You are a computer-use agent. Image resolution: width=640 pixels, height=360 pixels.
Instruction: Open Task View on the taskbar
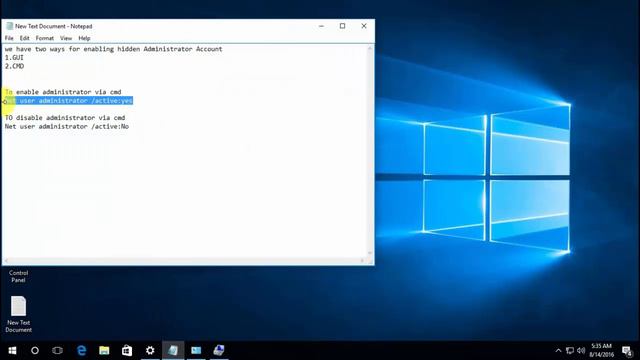coord(58,350)
